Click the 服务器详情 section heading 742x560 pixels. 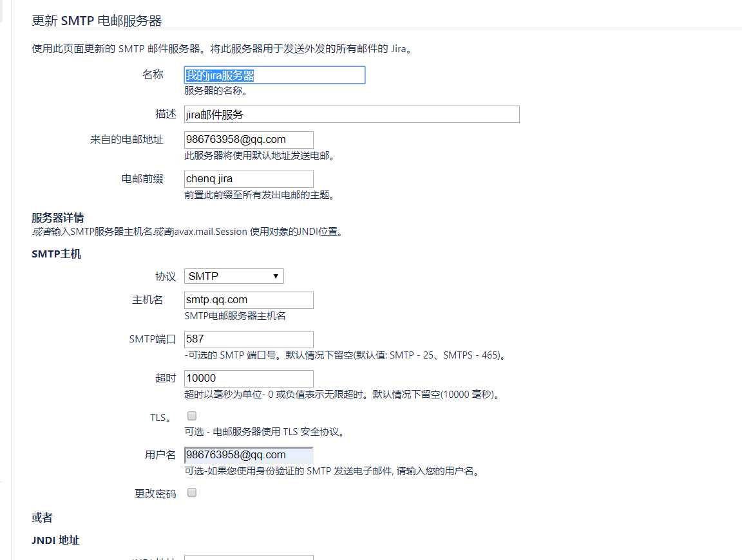click(57, 218)
